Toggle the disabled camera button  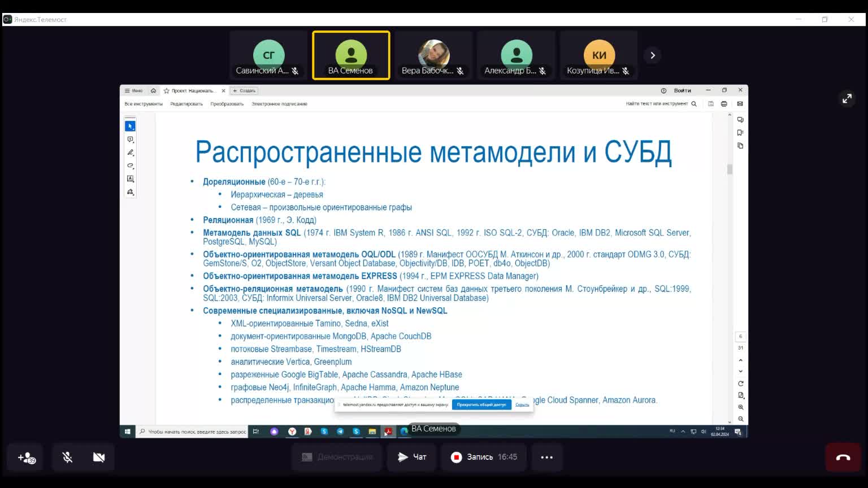pos(99,457)
